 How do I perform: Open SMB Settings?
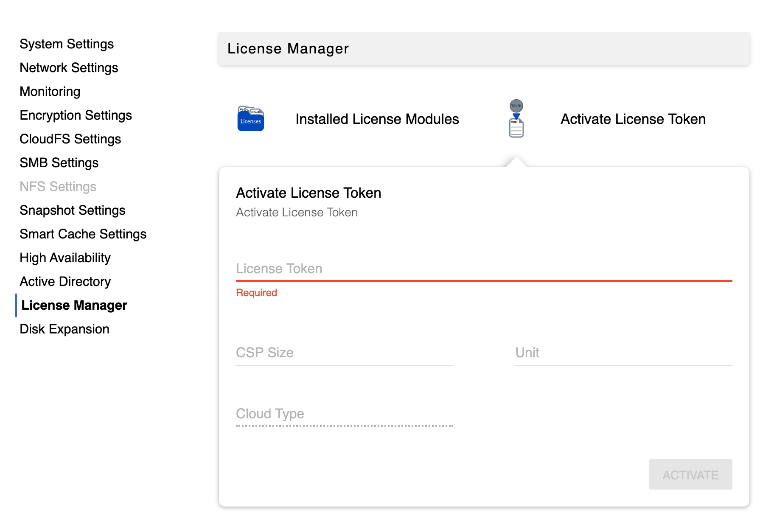click(x=59, y=163)
